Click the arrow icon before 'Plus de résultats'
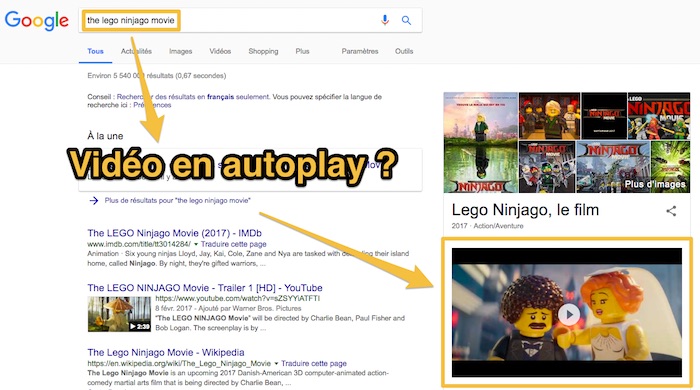700x390 pixels. click(x=93, y=201)
